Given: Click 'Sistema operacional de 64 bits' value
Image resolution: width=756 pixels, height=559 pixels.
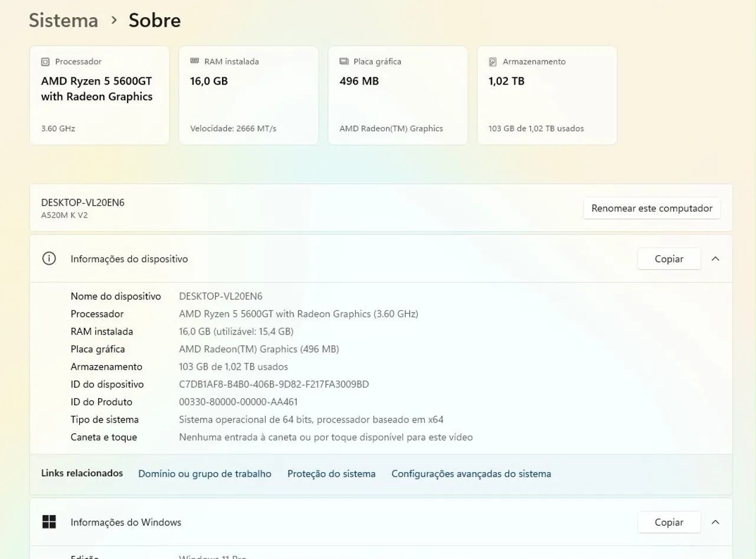Looking at the screenshot, I should 311,420.
